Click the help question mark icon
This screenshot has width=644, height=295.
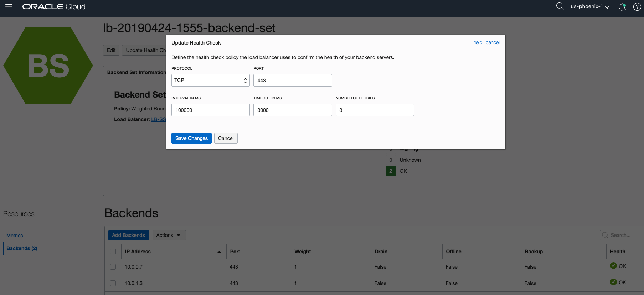(637, 7)
